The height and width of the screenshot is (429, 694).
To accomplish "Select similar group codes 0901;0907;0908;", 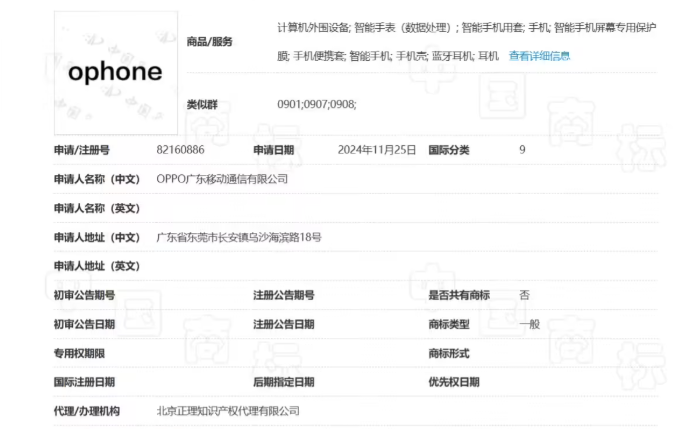I will [x=316, y=104].
